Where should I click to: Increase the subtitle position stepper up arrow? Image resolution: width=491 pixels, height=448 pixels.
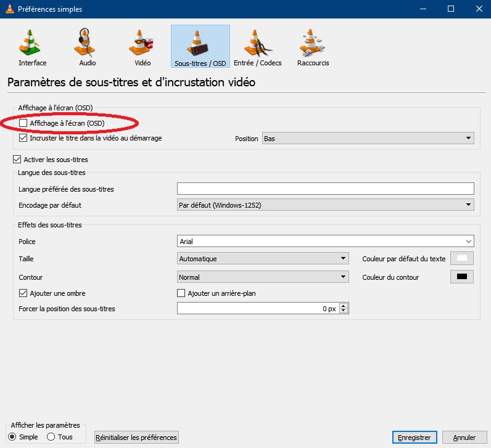click(x=344, y=306)
